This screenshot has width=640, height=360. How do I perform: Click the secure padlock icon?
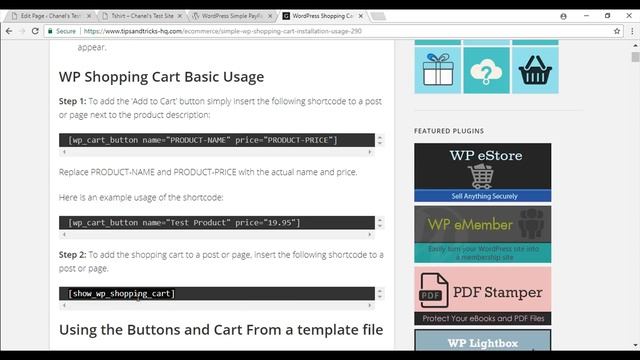pyautogui.click(x=50, y=31)
